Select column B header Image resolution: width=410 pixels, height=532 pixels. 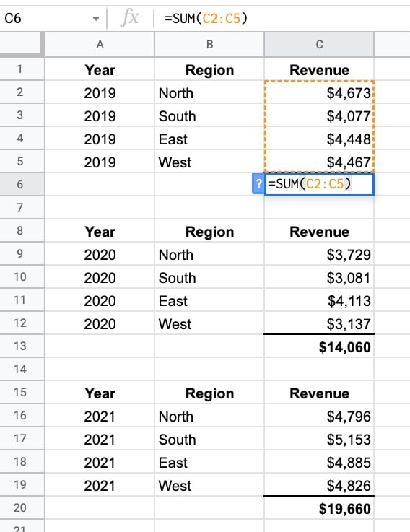click(x=209, y=44)
